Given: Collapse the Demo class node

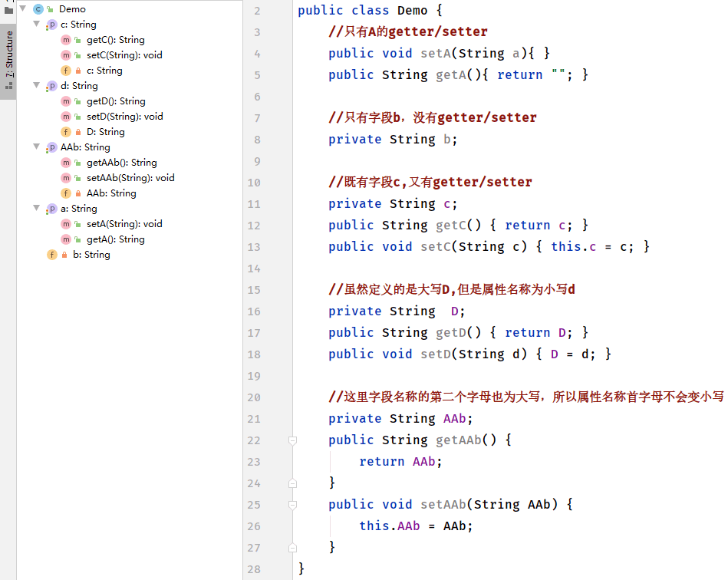Looking at the screenshot, I should pos(23,8).
